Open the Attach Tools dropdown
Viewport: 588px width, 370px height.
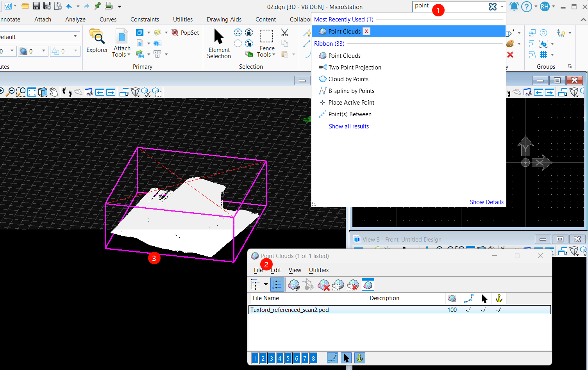[x=122, y=43]
